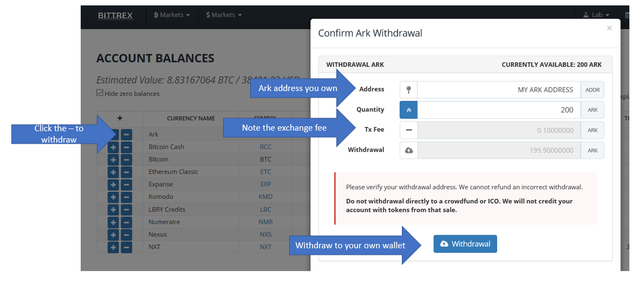Click the BCC symbol link
The image size is (644, 283).
266,147
